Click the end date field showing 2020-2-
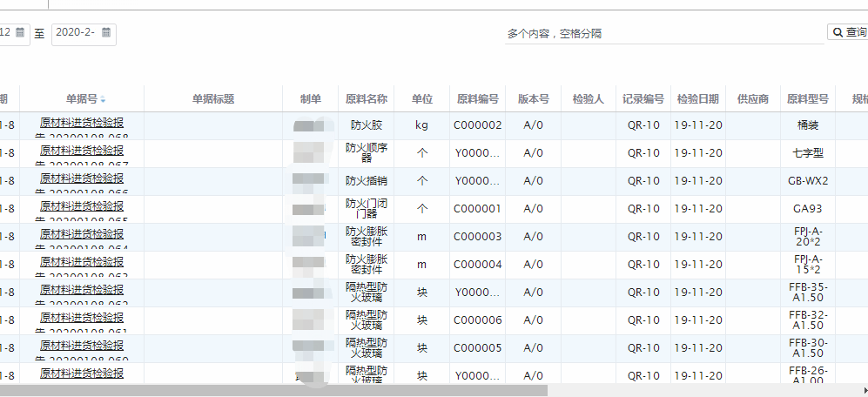 point(75,33)
